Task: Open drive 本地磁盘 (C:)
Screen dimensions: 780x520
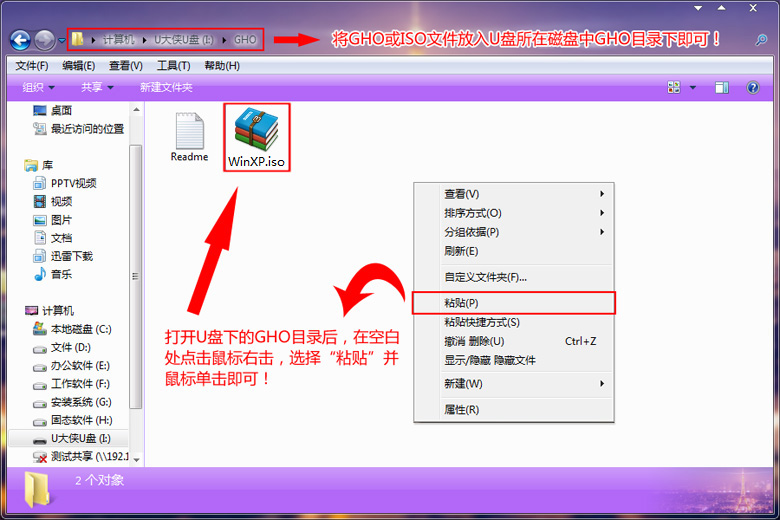Action: coord(72,329)
